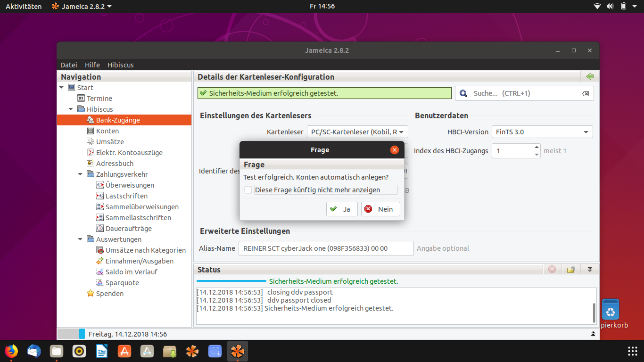Open Umsätze nach Kategorien
The height and width of the screenshot is (362, 644).
pyautogui.click(x=141, y=250)
